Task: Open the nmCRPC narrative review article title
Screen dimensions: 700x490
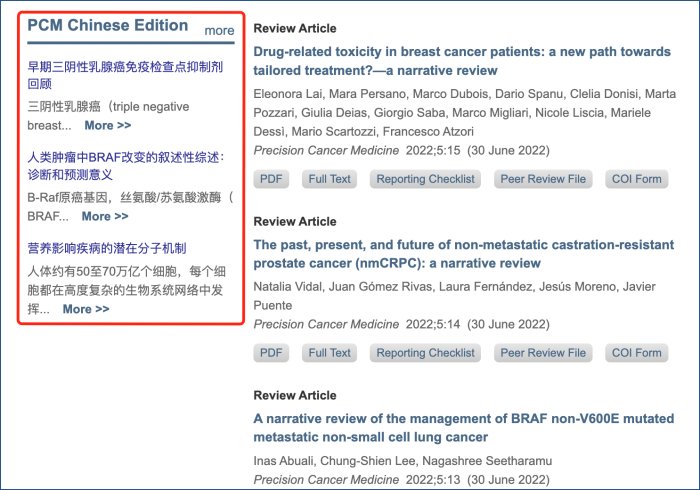Action: (464, 254)
